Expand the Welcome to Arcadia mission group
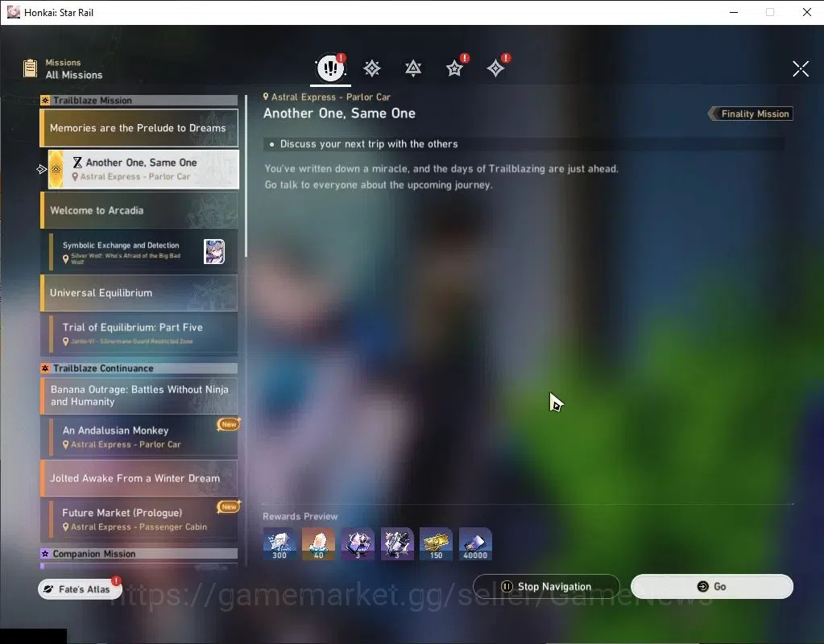This screenshot has height=644, width=824. (139, 210)
